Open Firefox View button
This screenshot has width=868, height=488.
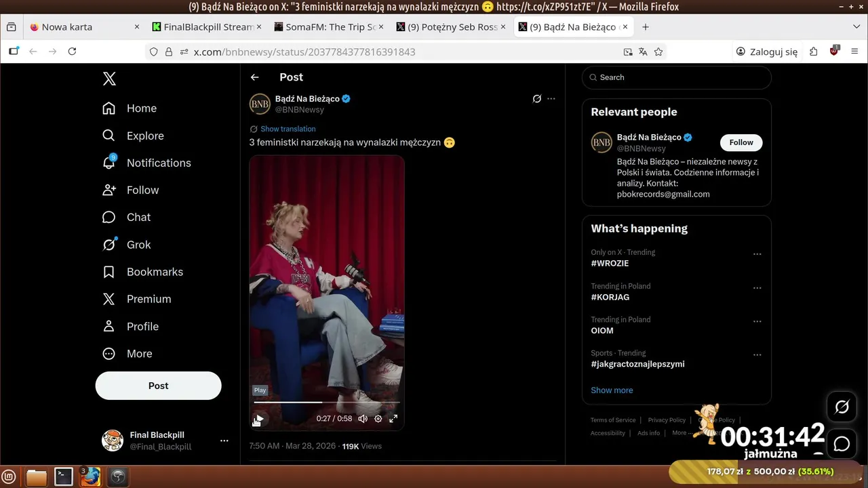pyautogui.click(x=11, y=27)
